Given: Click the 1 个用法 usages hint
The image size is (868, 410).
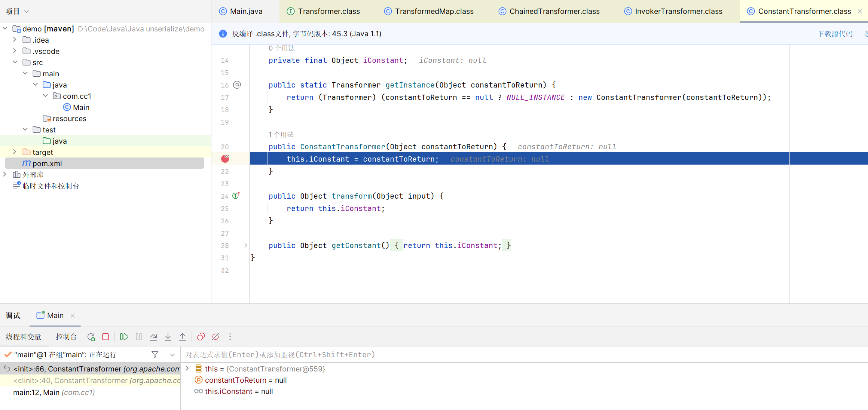Looking at the screenshot, I should pos(281,134).
